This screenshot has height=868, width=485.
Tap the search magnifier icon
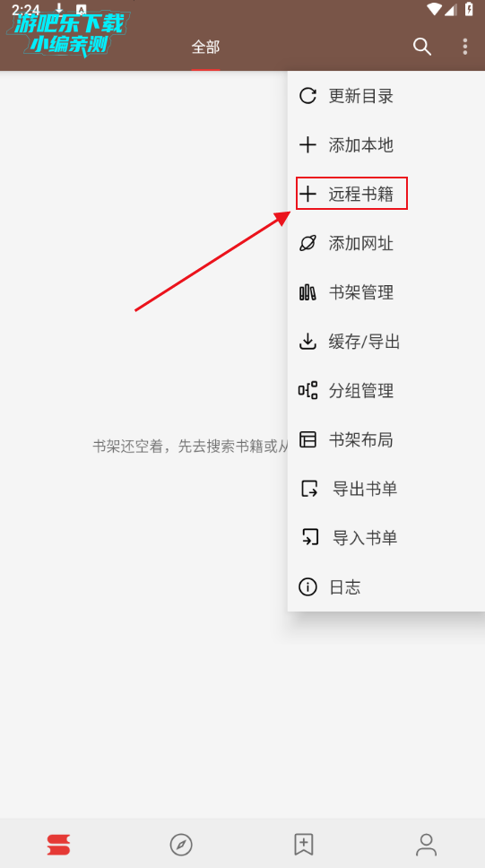pyautogui.click(x=422, y=47)
